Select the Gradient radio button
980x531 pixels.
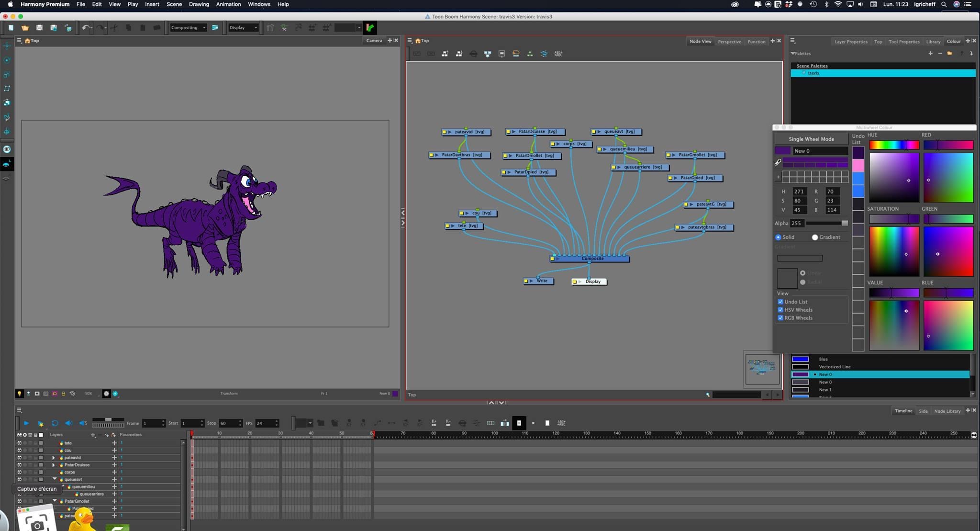click(814, 237)
